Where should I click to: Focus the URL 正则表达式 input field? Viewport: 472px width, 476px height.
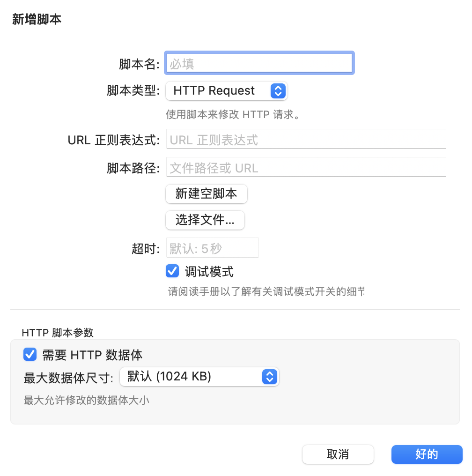[x=306, y=140]
